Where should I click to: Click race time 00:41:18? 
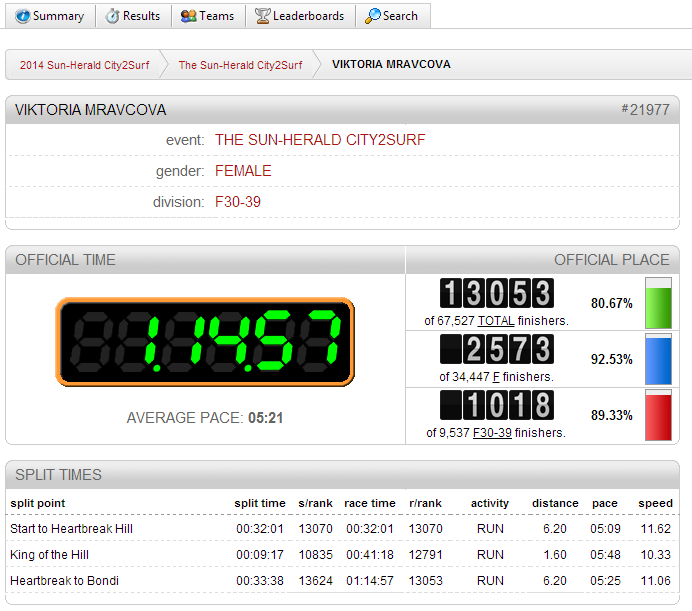[369, 555]
